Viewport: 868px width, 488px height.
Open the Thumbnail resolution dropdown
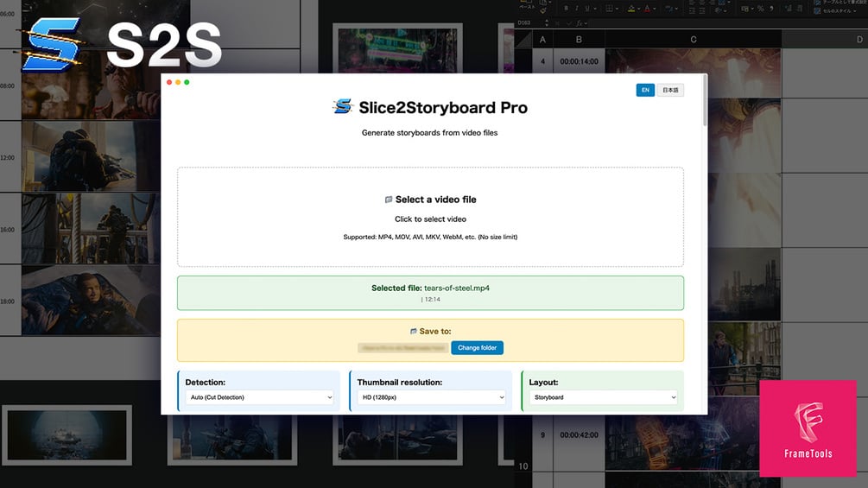(431, 397)
